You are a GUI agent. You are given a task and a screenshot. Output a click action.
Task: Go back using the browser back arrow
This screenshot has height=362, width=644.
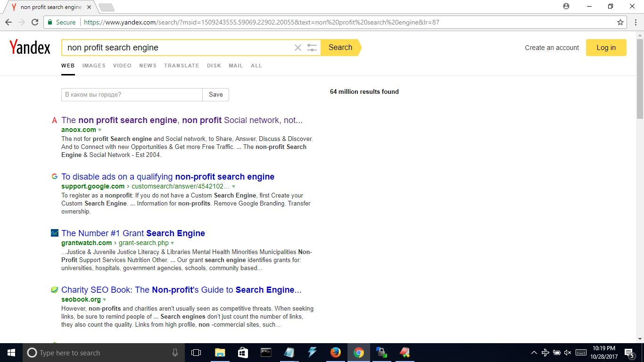(x=8, y=22)
